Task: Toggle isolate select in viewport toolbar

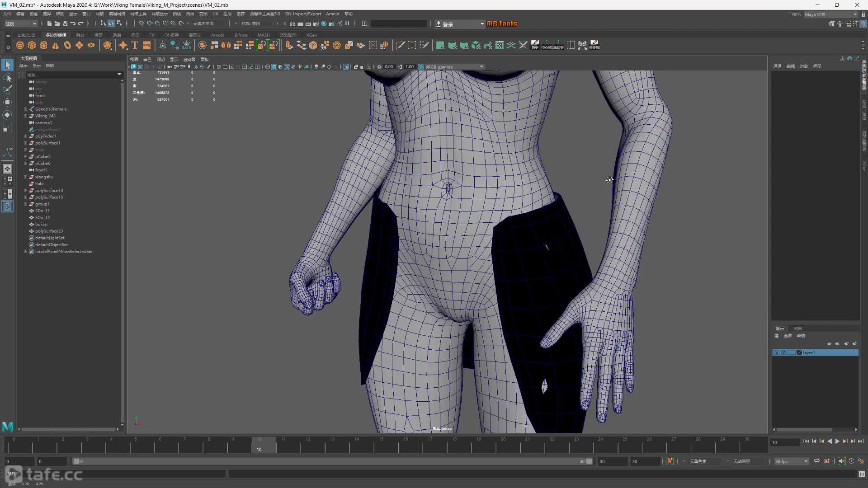Action: (x=346, y=67)
